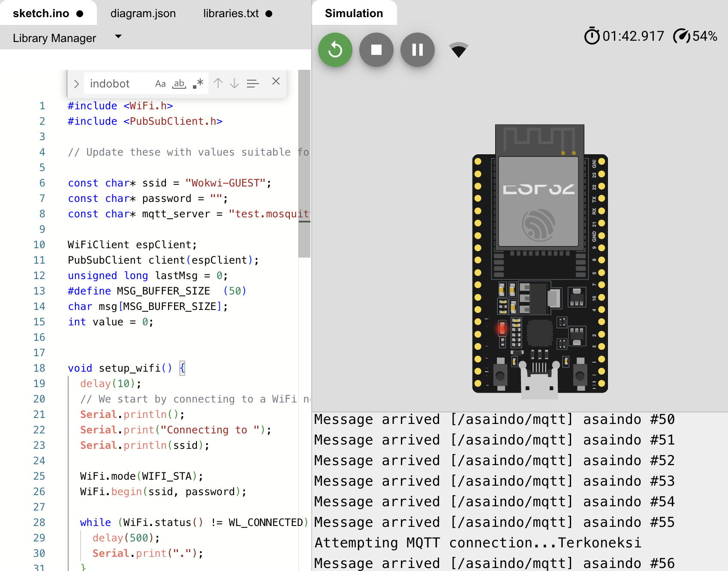Click the speed gauge performance icon
The image size is (728, 571).
(x=682, y=36)
